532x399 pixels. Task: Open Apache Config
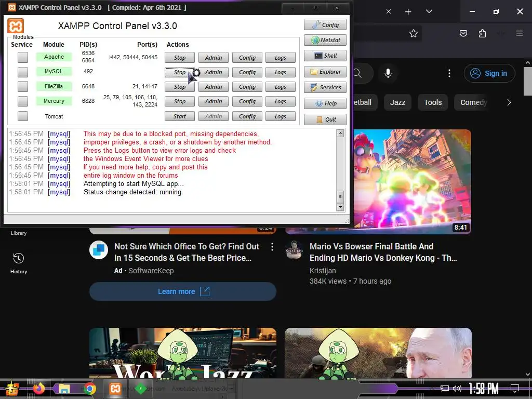pyautogui.click(x=247, y=58)
